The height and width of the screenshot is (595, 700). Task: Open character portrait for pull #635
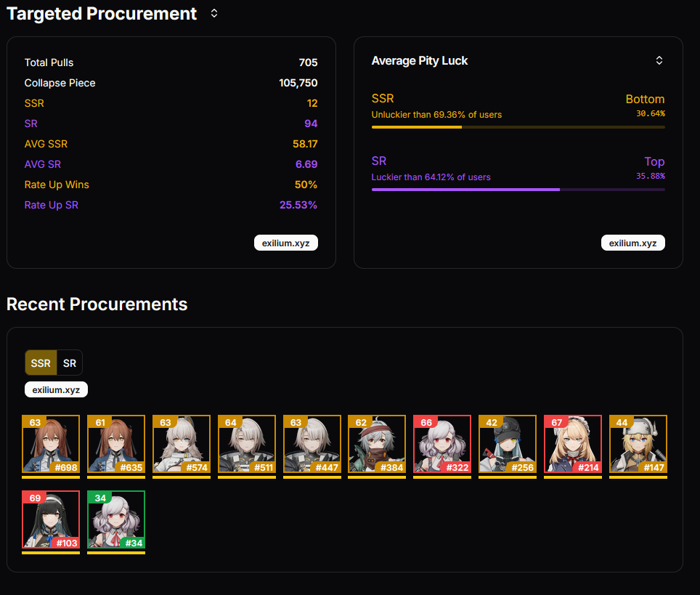(116, 444)
